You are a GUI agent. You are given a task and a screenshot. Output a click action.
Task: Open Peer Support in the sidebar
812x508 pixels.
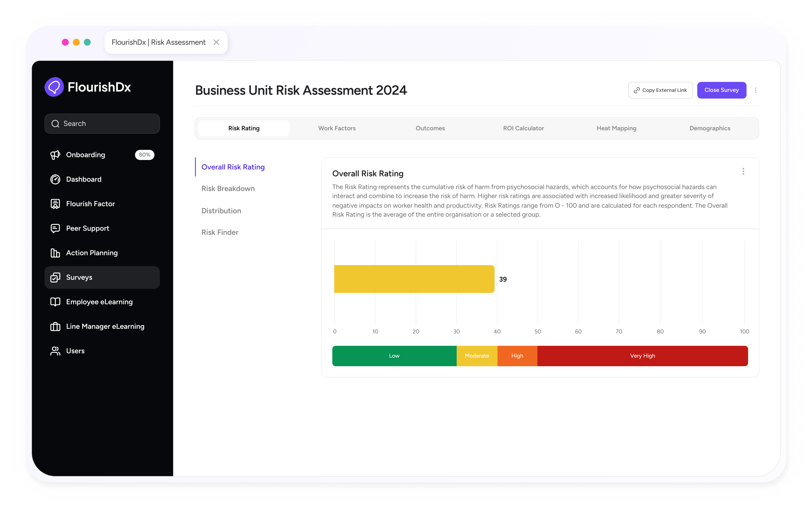click(x=102, y=228)
